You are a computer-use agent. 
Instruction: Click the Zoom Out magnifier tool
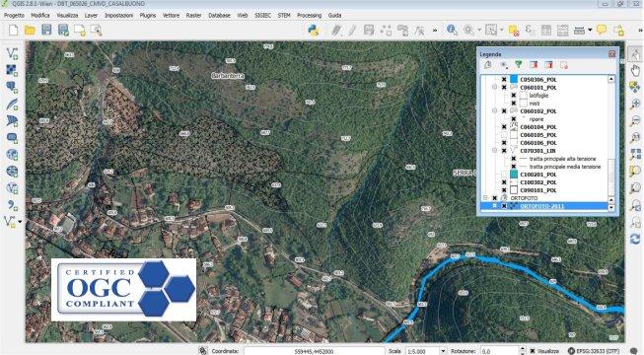[635, 120]
